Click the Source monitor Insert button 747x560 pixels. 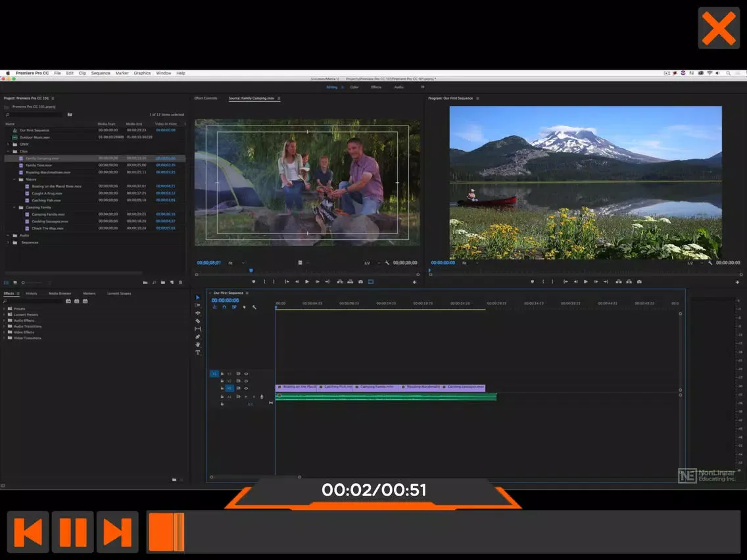pos(340,281)
